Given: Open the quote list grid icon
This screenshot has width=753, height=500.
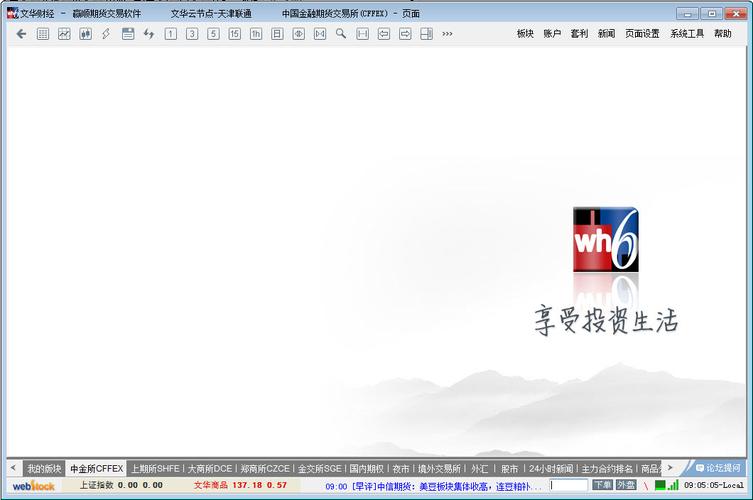Looking at the screenshot, I should coord(43,34).
